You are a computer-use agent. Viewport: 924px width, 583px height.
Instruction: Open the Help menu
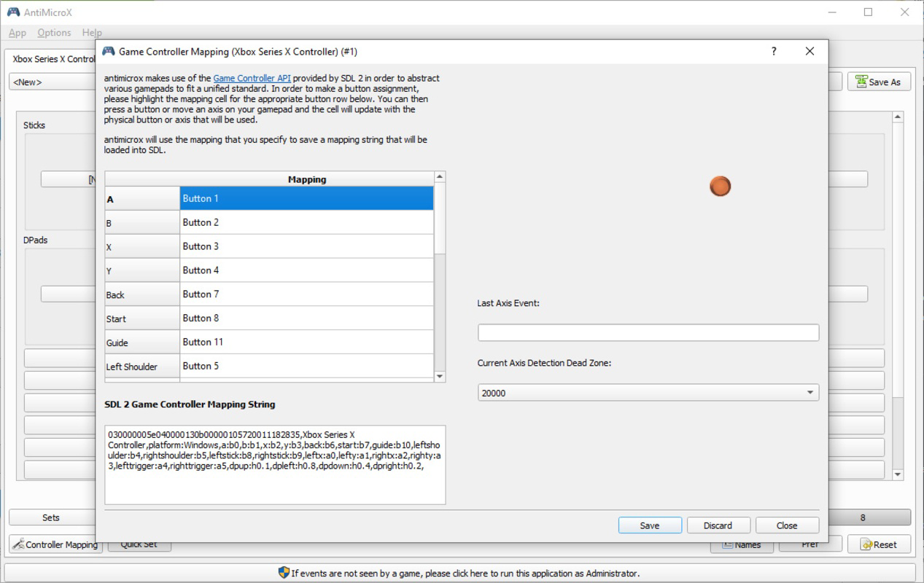pos(92,33)
